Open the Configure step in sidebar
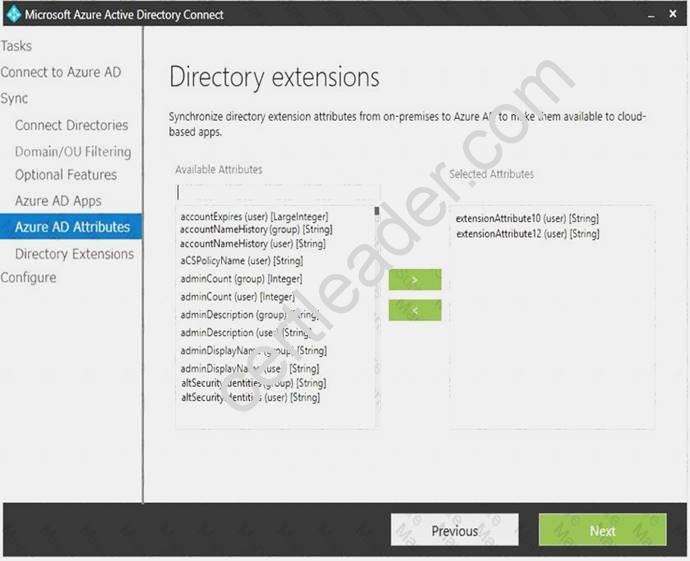690x561 pixels. (28, 278)
